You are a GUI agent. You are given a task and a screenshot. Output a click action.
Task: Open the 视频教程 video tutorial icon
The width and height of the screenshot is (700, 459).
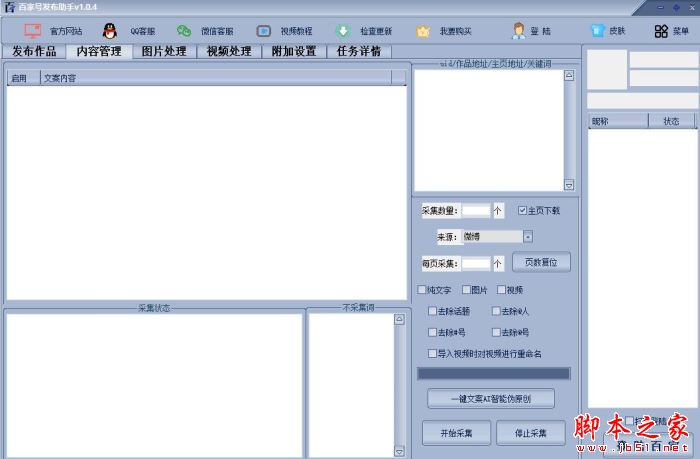pos(264,31)
